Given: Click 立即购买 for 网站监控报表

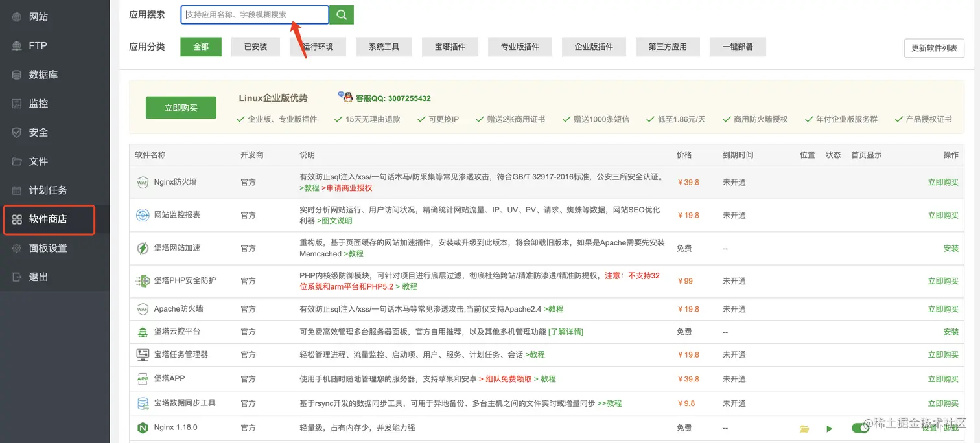Looking at the screenshot, I should click(x=943, y=216).
